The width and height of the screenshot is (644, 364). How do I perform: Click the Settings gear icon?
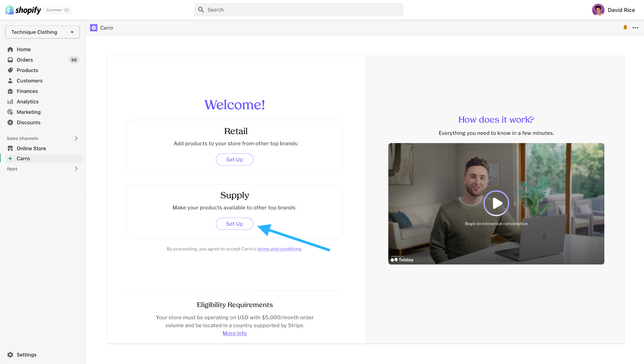(10, 355)
